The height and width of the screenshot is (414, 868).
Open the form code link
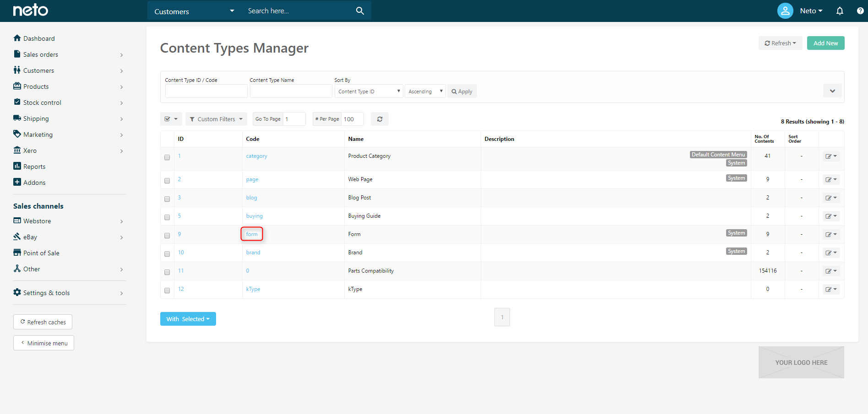tap(252, 234)
